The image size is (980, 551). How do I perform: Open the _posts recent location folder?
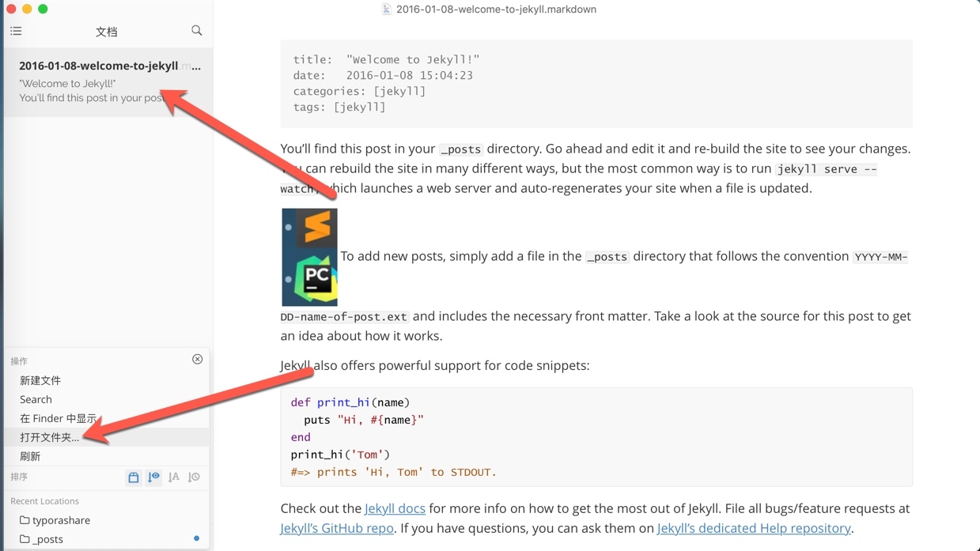[47, 539]
